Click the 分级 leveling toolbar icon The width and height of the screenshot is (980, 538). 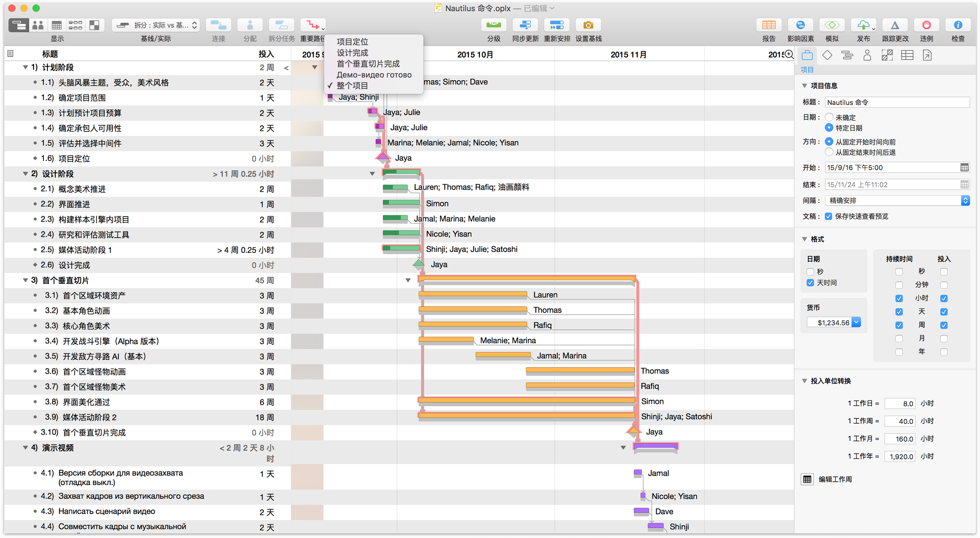[x=493, y=26]
